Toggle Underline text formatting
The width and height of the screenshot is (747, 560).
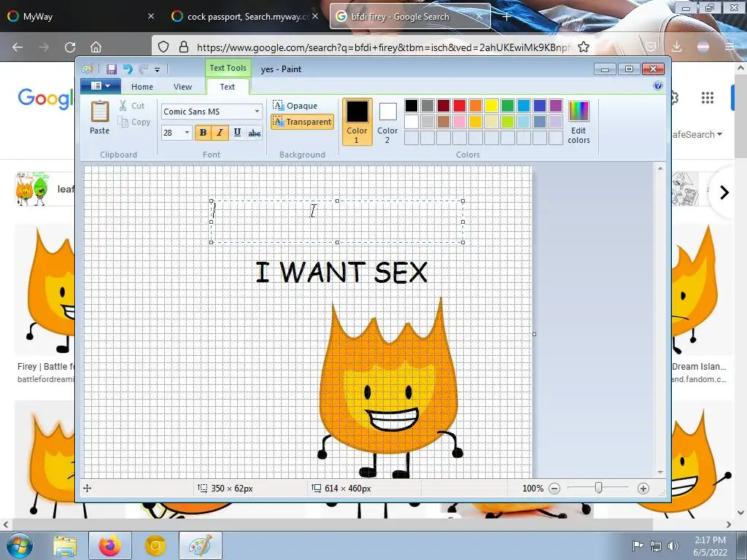(x=237, y=133)
